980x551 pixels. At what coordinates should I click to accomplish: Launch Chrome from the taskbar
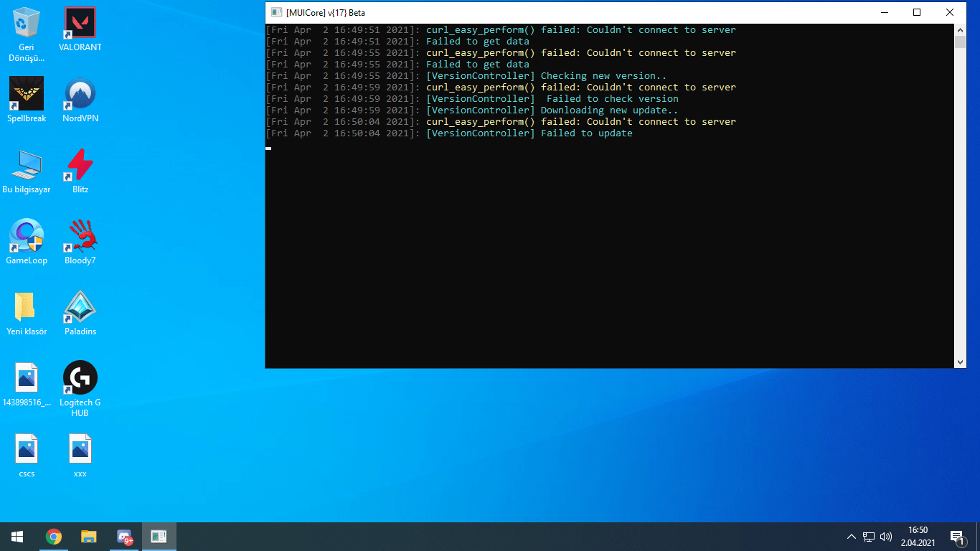53,536
